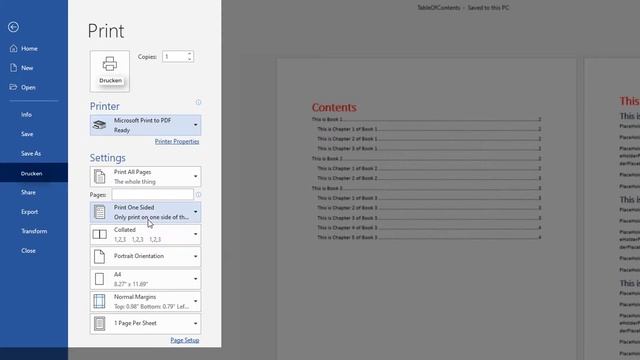Viewport: 640px width, 360px height.
Task: Open the Transform menu item
Action: (x=34, y=231)
